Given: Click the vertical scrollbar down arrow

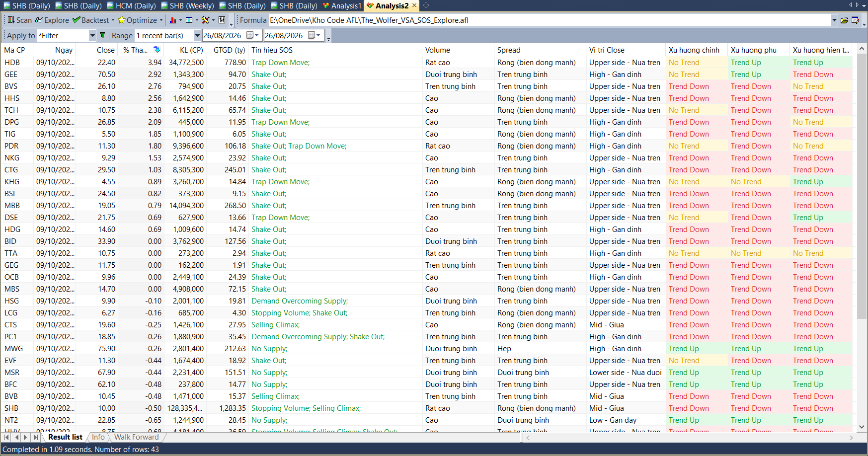Looking at the screenshot, I should pyautogui.click(x=863, y=427).
